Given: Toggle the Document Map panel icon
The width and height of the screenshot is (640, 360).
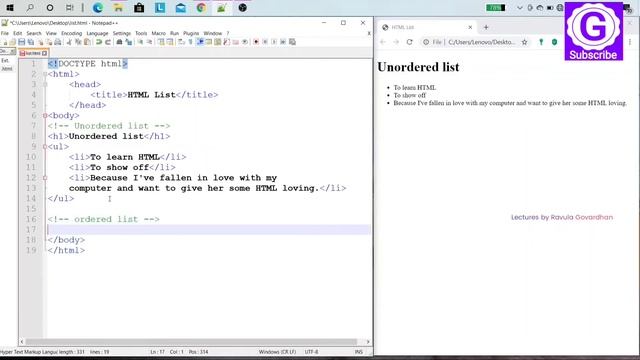Looking at the screenshot, I should pyautogui.click(x=218, y=42).
